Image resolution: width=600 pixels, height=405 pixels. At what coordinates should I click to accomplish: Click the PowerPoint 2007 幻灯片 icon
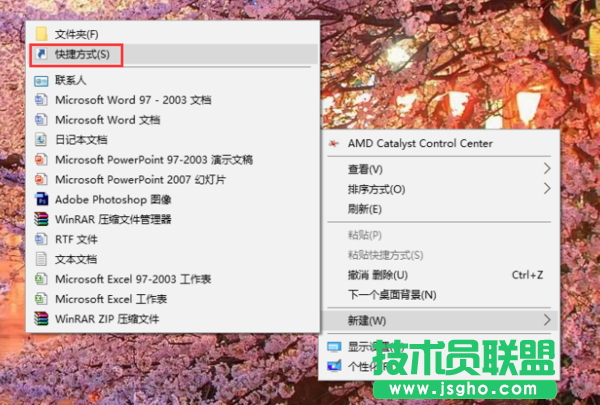point(41,180)
